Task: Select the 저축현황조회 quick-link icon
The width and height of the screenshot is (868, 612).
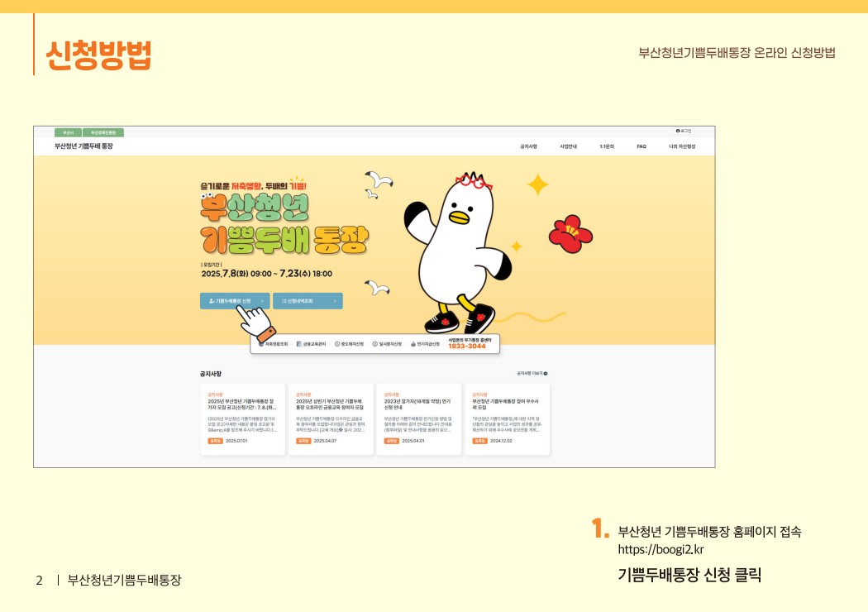Action: point(260,344)
